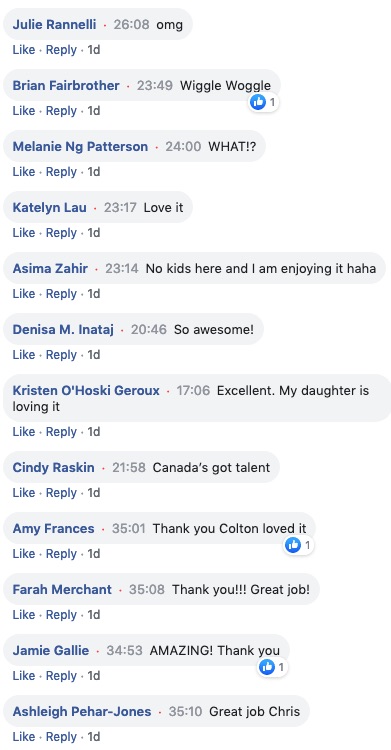The image size is (391, 750).
Task: Reply to Amy Frances's comment
Action: [61, 554]
